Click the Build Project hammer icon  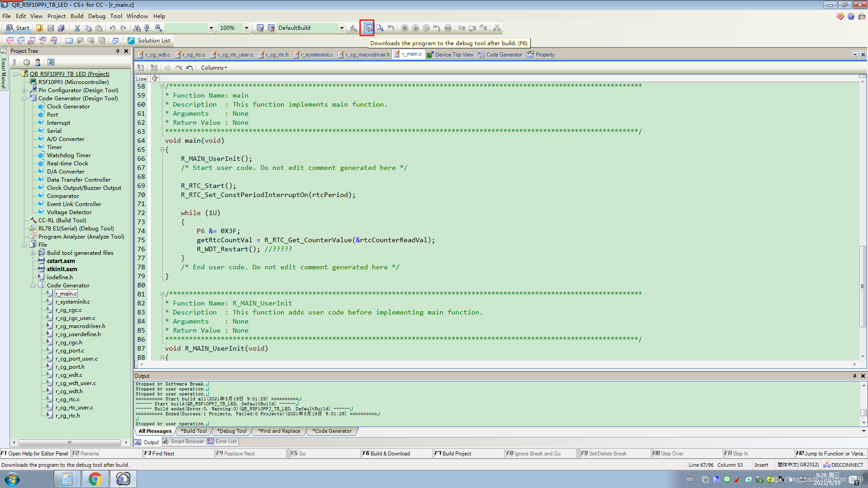354,28
